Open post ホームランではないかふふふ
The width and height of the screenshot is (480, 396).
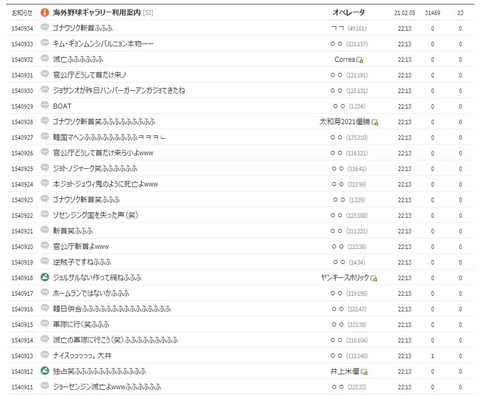[x=91, y=293]
